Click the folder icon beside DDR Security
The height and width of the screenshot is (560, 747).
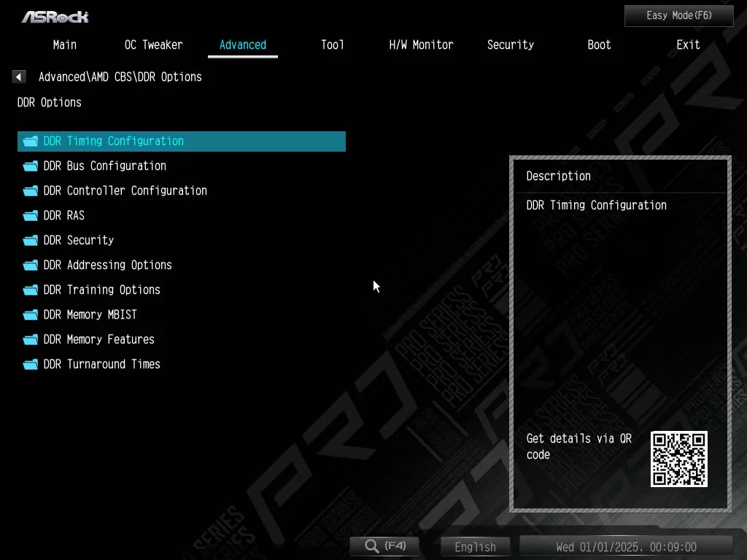[x=30, y=241]
